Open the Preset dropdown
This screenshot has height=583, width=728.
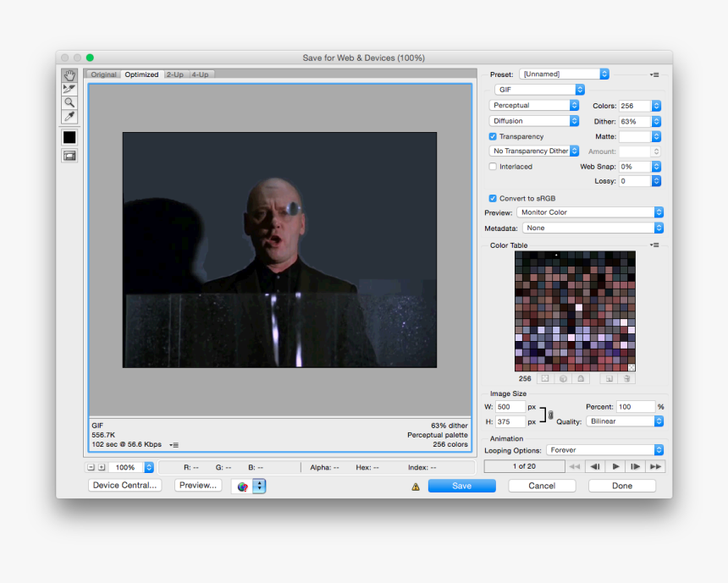coord(564,74)
